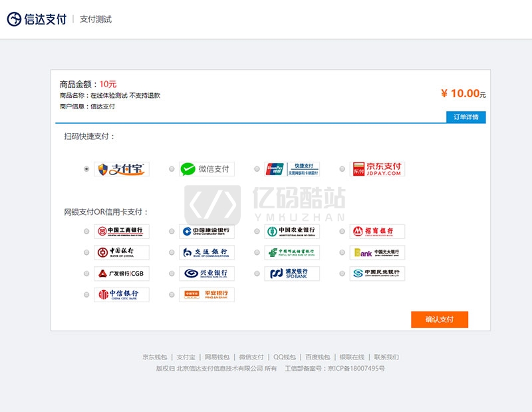This screenshot has height=412, width=532.
Task: Open the 网易钱包 footer link
Action: click(217, 357)
